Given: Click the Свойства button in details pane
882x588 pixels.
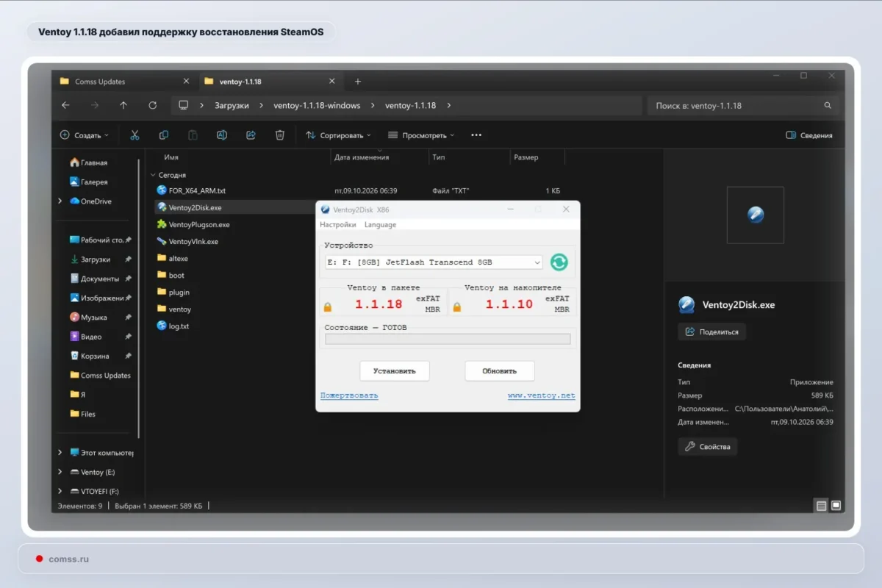Looking at the screenshot, I should coord(707,446).
